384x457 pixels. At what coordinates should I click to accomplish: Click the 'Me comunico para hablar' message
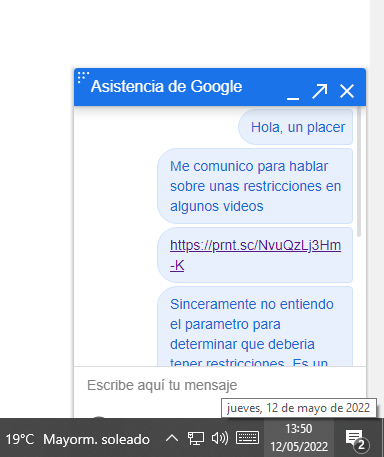click(x=255, y=186)
